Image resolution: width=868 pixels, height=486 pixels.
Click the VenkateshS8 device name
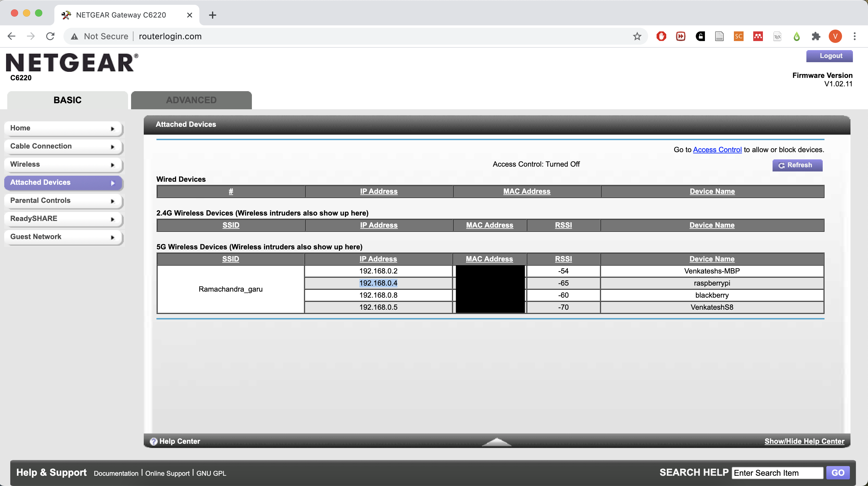tap(712, 308)
